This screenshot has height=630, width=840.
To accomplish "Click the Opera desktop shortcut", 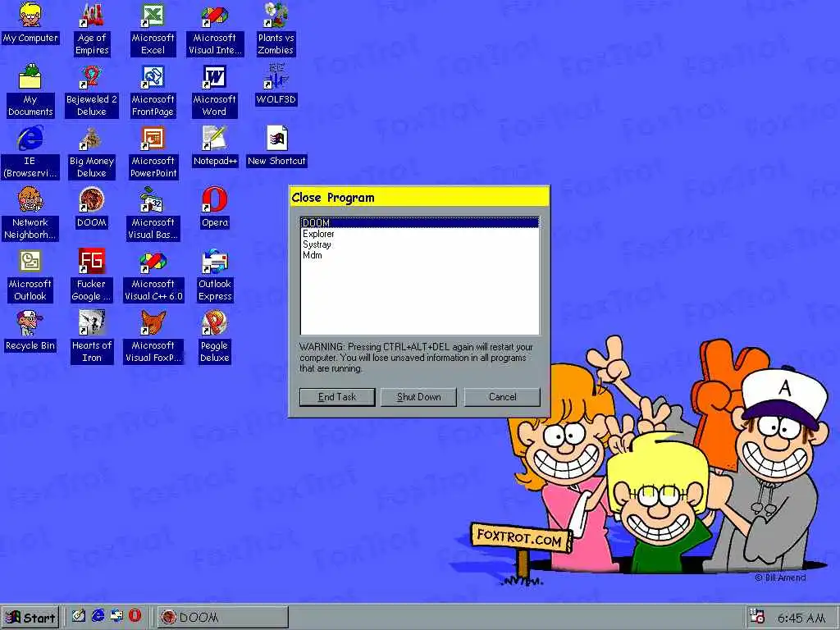I will (x=215, y=208).
